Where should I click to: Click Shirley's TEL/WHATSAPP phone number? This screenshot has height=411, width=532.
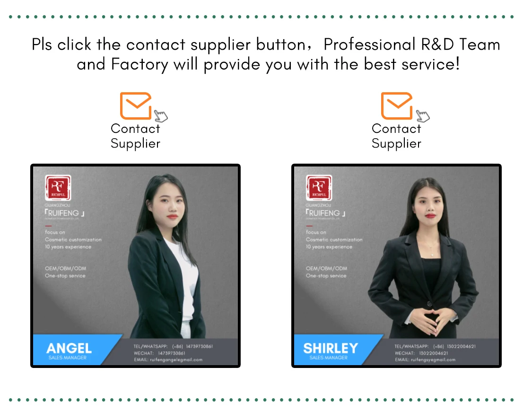(x=454, y=347)
